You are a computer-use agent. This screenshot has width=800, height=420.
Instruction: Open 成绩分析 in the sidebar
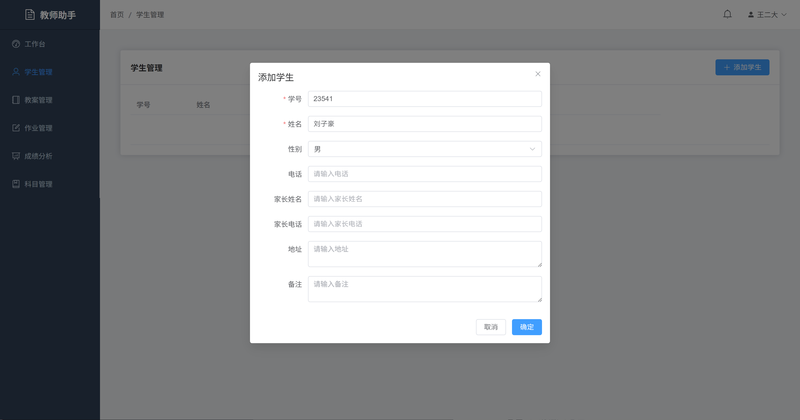(38, 156)
